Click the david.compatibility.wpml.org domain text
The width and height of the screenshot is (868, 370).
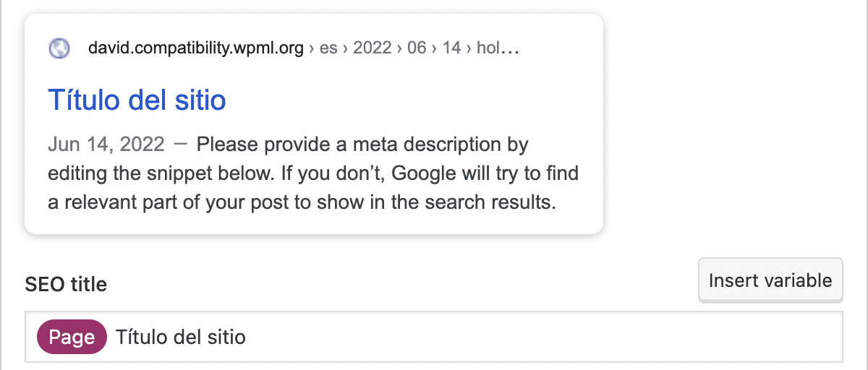(x=195, y=49)
